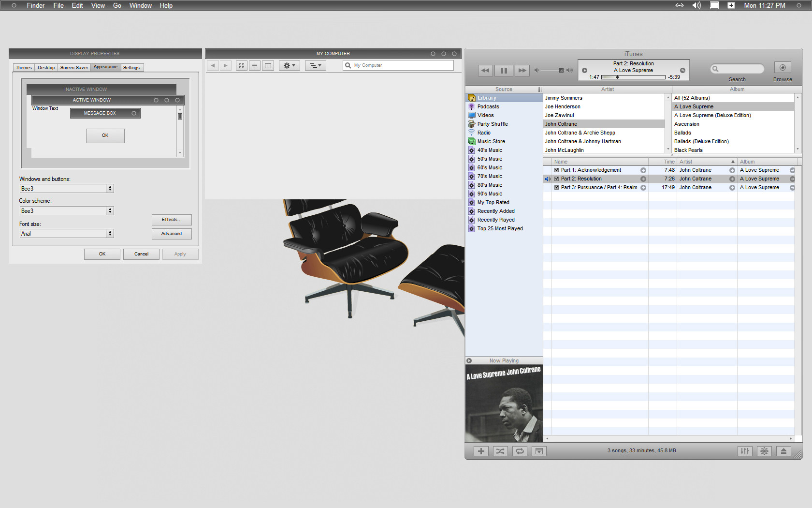The image size is (812, 508).
Task: Go back in My Computer window
Action: (x=213, y=65)
